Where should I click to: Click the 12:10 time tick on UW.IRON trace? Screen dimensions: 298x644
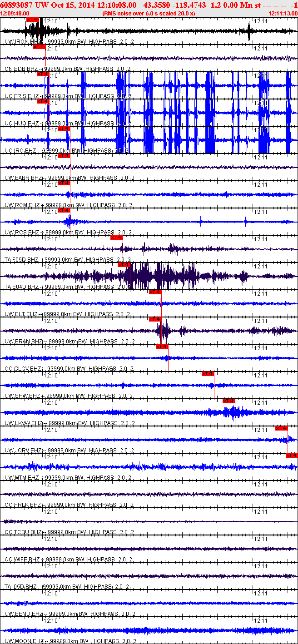point(51,21)
